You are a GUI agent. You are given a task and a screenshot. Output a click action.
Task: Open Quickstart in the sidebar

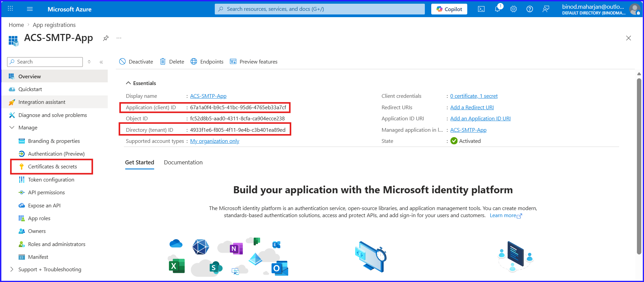tap(55, 89)
